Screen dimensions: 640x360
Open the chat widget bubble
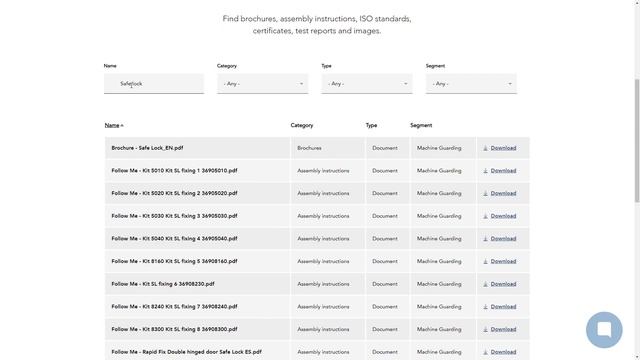pos(604,330)
